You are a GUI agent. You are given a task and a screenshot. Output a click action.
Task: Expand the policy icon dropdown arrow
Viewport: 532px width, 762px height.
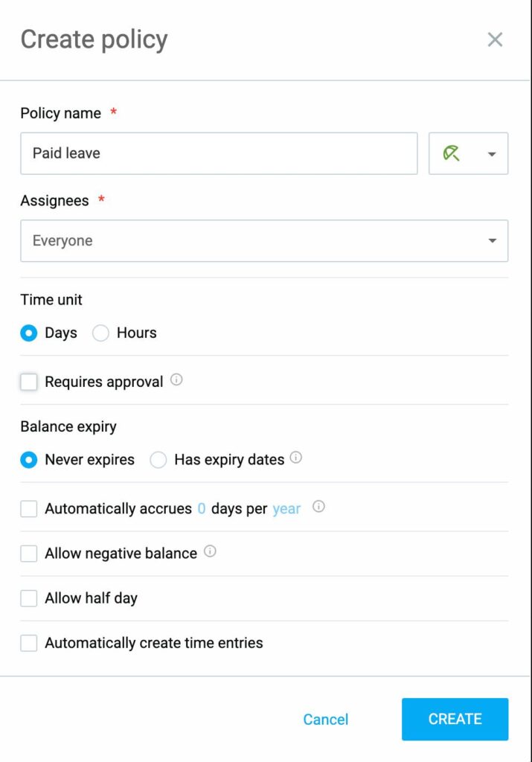(492, 154)
